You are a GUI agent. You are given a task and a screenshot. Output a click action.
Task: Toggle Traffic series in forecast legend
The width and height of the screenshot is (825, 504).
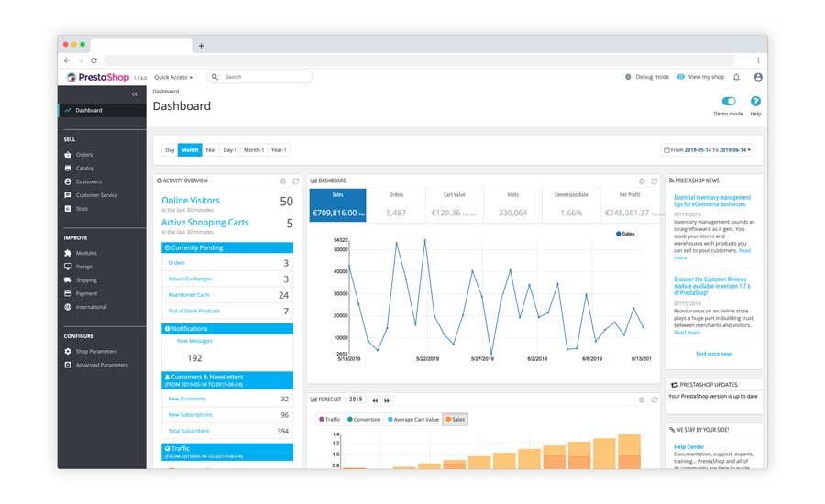tap(330, 420)
